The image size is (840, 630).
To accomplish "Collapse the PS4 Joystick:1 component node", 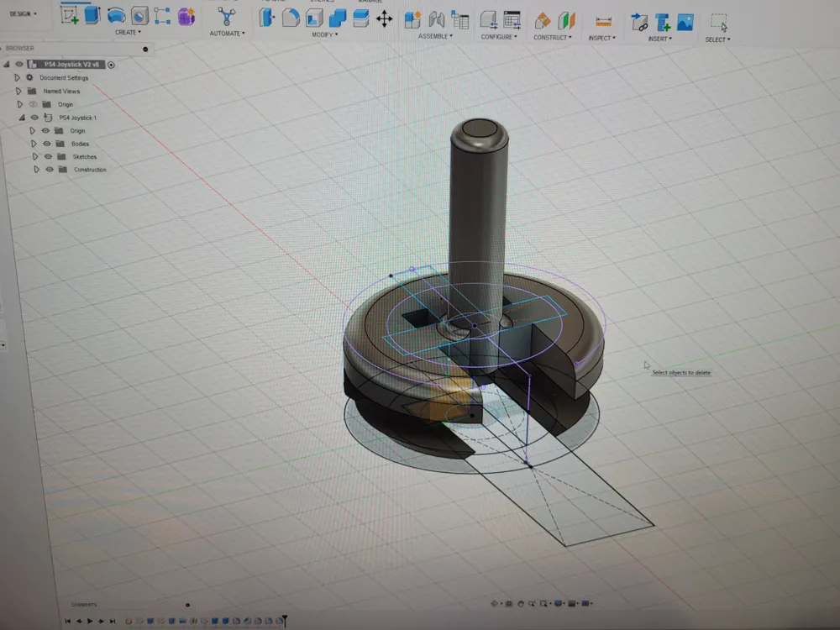I will [x=22, y=118].
